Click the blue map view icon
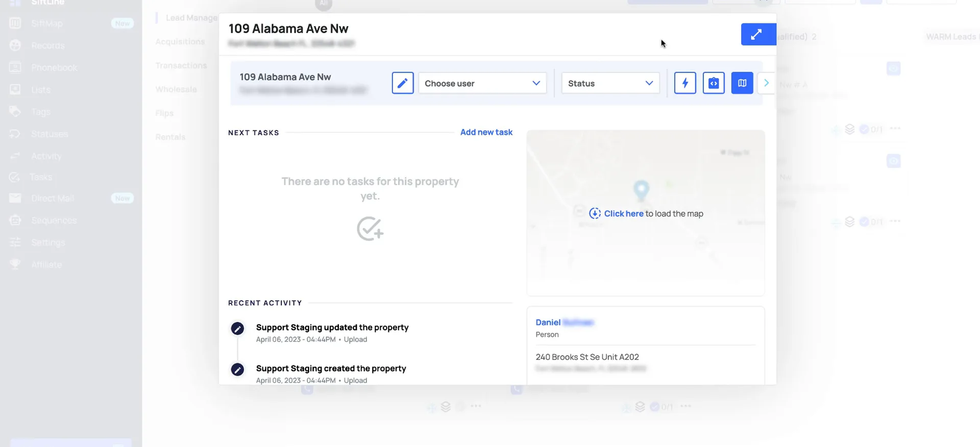 [742, 83]
